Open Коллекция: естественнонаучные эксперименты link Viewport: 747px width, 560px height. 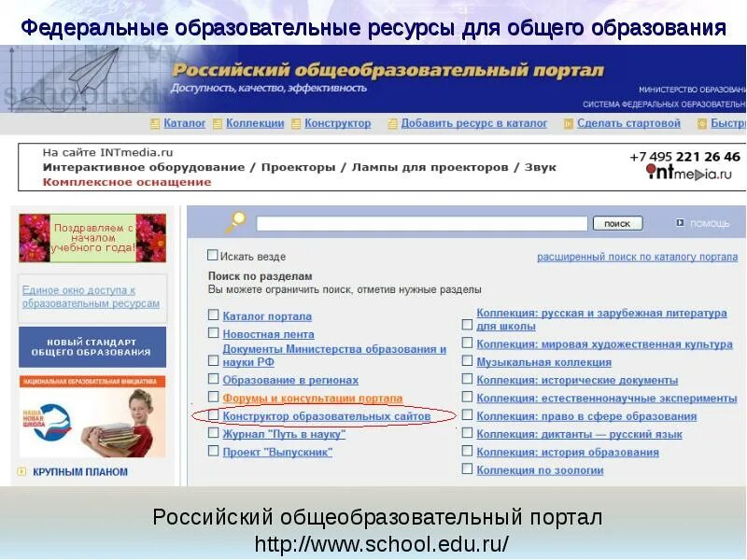[607, 399]
